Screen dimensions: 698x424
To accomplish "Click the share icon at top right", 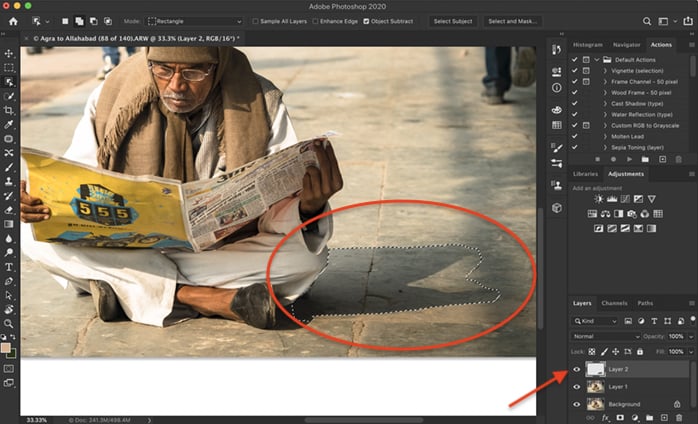I will [x=688, y=21].
